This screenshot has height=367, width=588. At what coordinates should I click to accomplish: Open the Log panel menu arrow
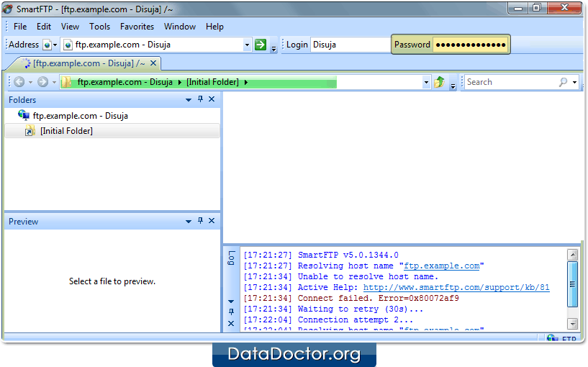pos(231,302)
